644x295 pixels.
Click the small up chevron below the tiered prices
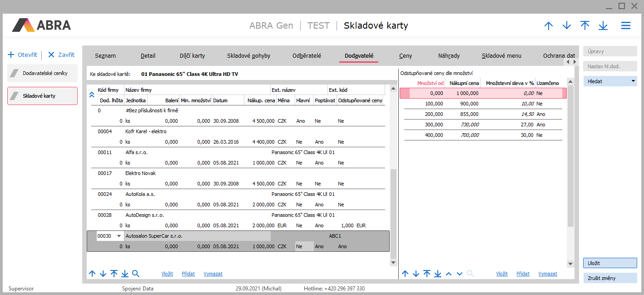tap(448, 274)
